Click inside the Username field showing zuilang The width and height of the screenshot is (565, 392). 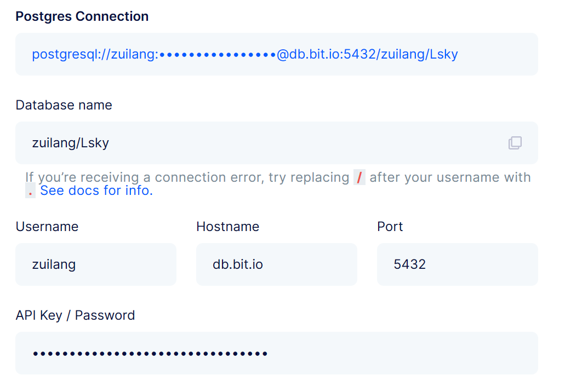click(x=95, y=264)
